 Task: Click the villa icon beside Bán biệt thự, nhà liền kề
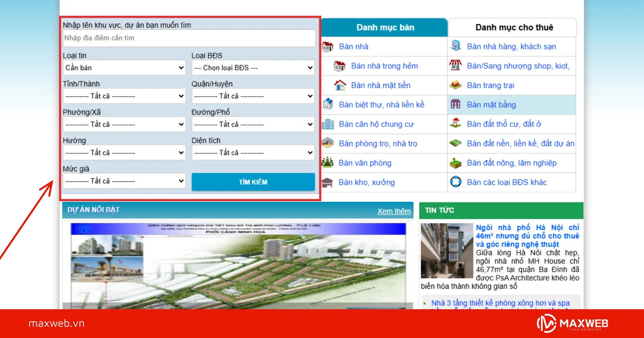pos(328,104)
